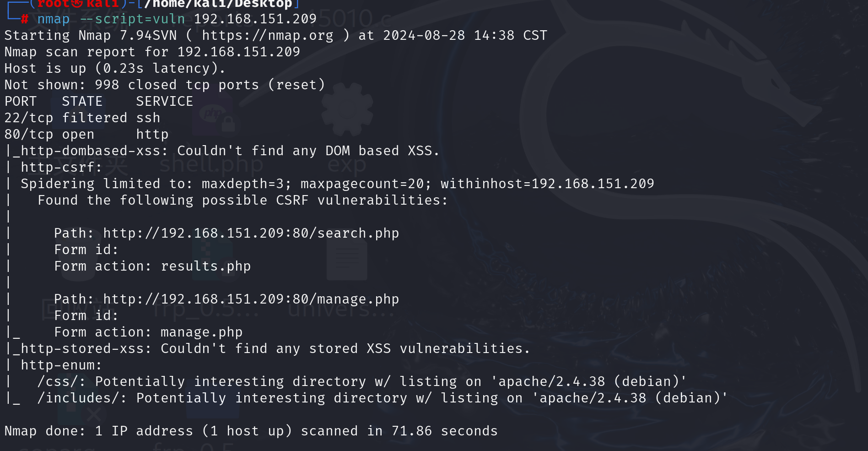Click the http-enum script heading
Image resolution: width=868 pixels, height=451 pixels.
click(x=61, y=365)
